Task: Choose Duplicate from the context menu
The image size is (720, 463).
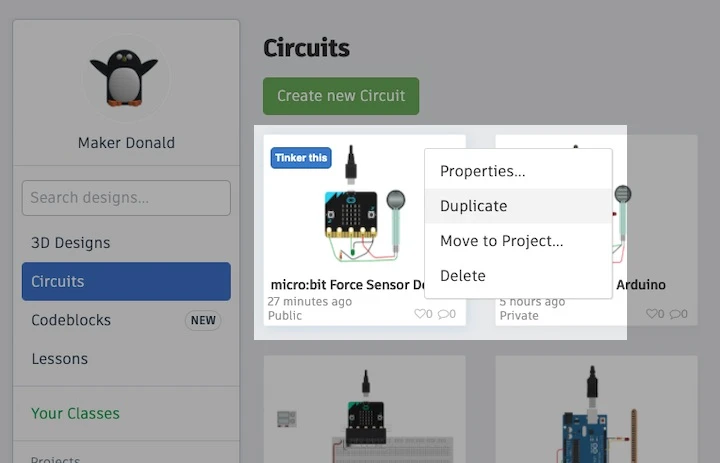Action: pyautogui.click(x=518, y=206)
